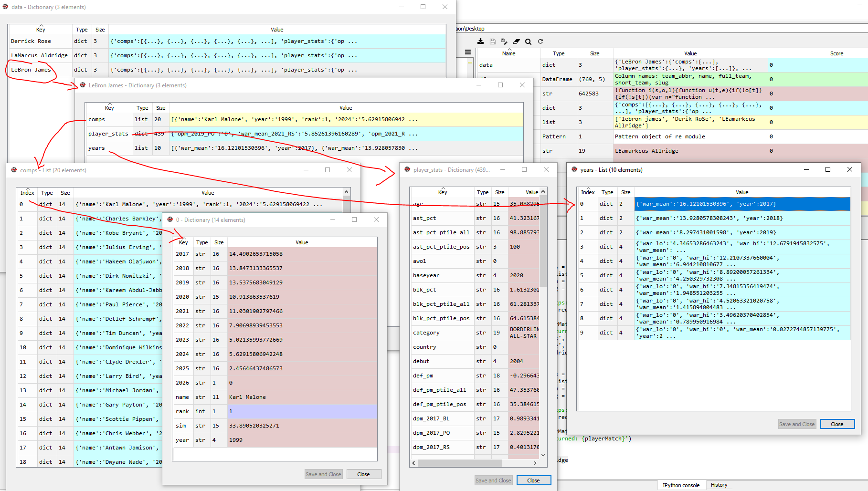Select the Dwyane Wade row in comps list
Image resolution: width=868 pixels, height=491 pixels.
pyautogui.click(x=90, y=462)
